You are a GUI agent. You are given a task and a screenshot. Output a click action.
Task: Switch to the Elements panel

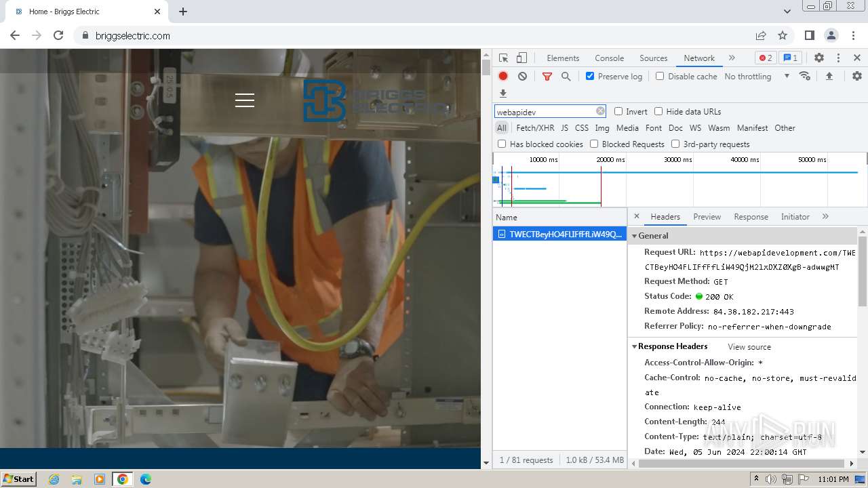(563, 58)
